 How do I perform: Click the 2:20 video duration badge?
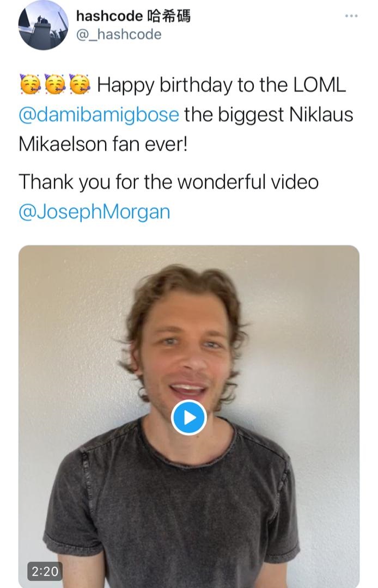tap(45, 571)
